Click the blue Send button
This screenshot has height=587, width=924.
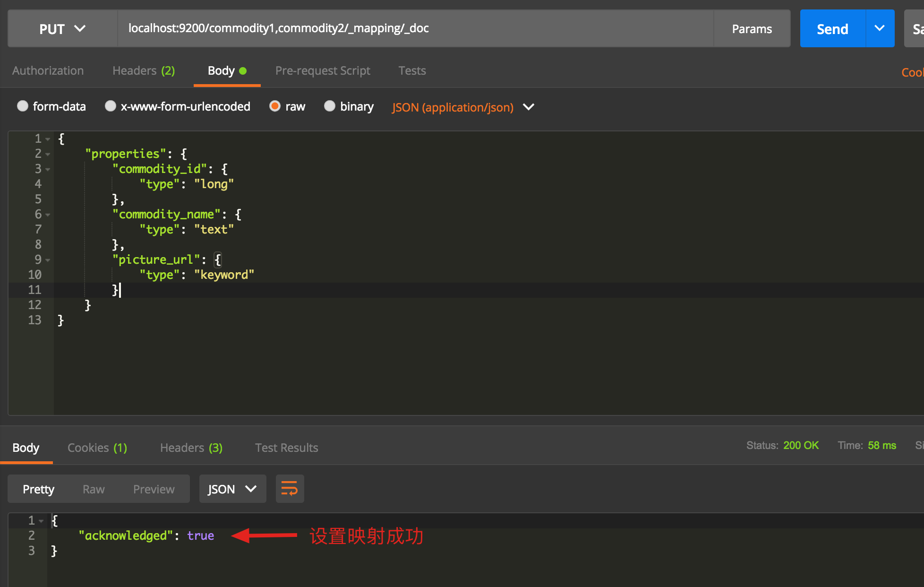[x=832, y=29]
